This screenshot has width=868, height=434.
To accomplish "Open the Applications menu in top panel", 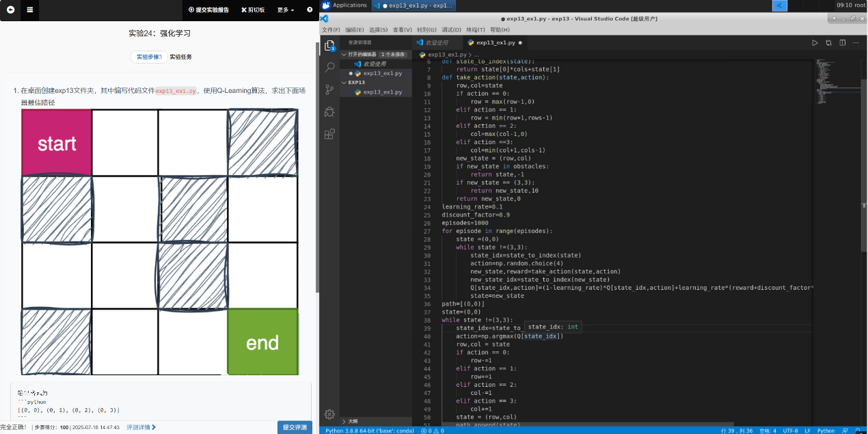I will click(x=344, y=5).
